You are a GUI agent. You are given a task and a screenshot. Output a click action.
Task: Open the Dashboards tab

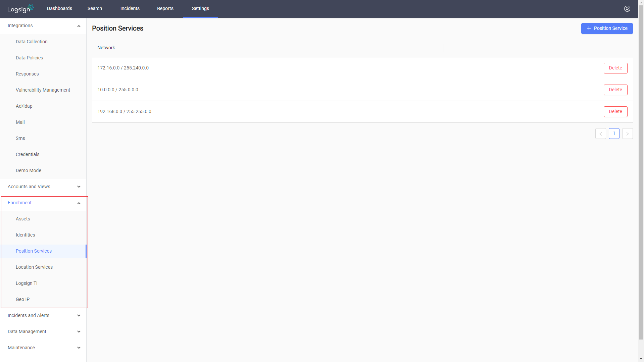59,9
